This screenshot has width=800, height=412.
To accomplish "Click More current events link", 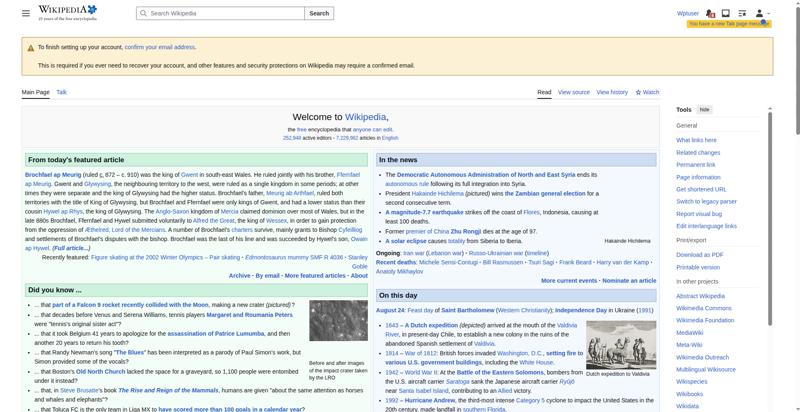I will click(x=569, y=281).
